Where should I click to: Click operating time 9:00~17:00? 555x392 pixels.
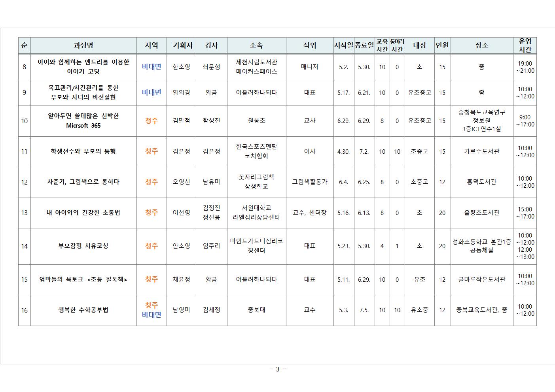tap(525, 121)
